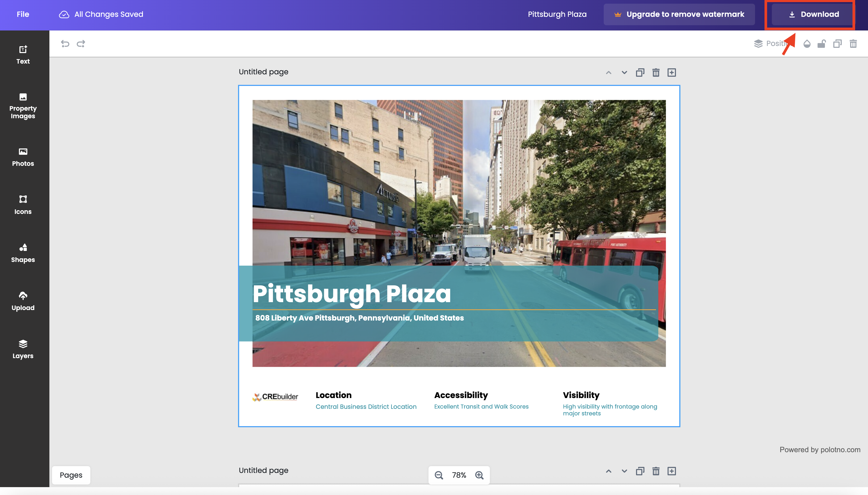
Task: Move first page down with chevron
Action: (x=624, y=73)
